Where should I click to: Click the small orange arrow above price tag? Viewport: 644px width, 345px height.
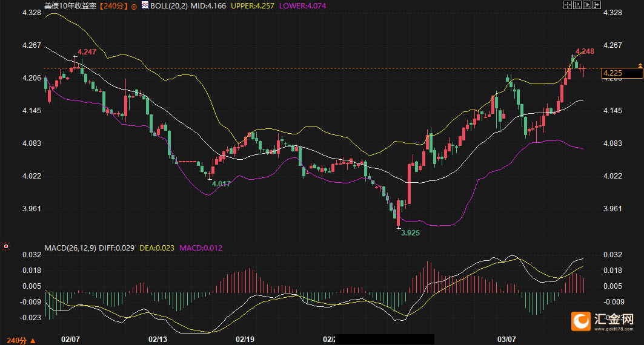[x=640, y=65]
